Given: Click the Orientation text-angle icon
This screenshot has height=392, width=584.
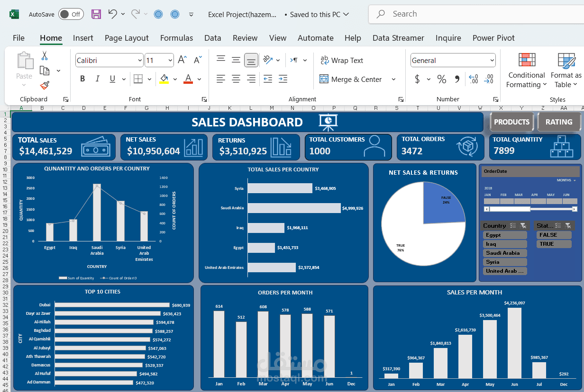Looking at the screenshot, I should (268, 60).
